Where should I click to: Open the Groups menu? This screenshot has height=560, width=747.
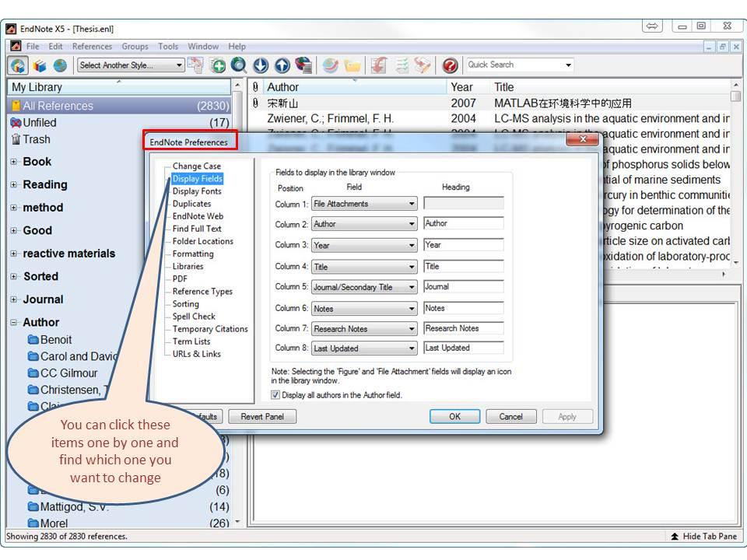[x=135, y=46]
